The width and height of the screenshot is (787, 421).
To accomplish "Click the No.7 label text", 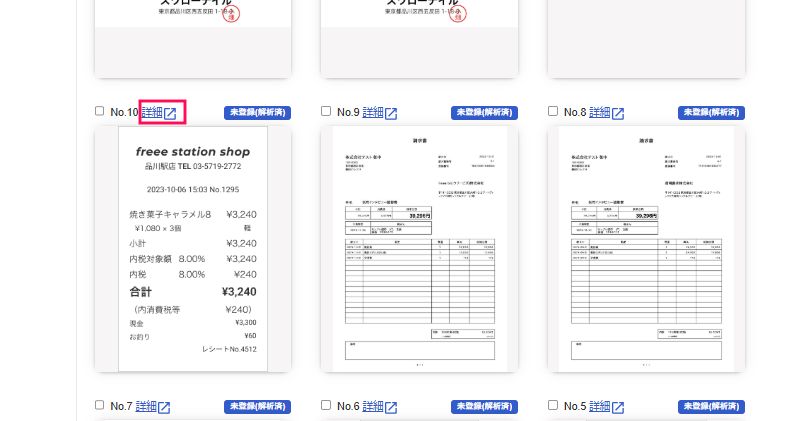I will pyautogui.click(x=121, y=406).
